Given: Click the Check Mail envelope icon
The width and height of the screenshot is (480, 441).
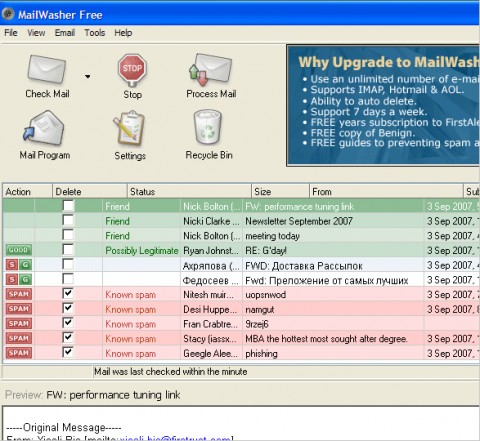Looking at the screenshot, I should [x=47, y=70].
